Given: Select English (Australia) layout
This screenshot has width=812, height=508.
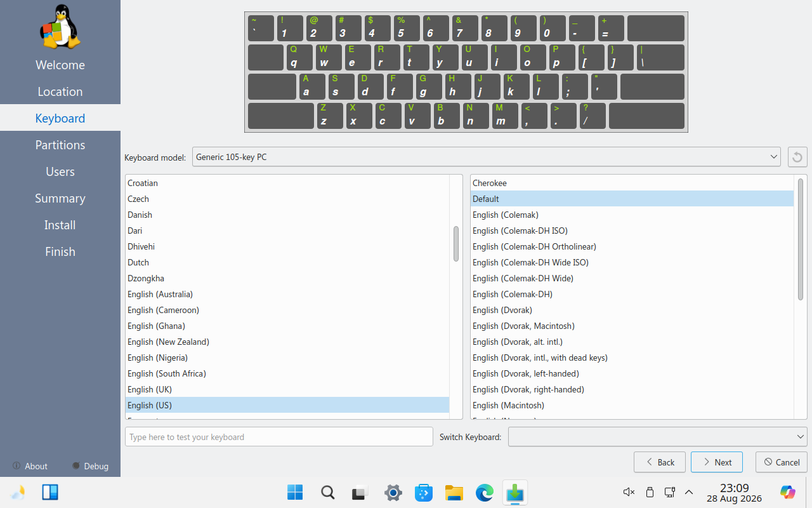Looking at the screenshot, I should point(287,294).
